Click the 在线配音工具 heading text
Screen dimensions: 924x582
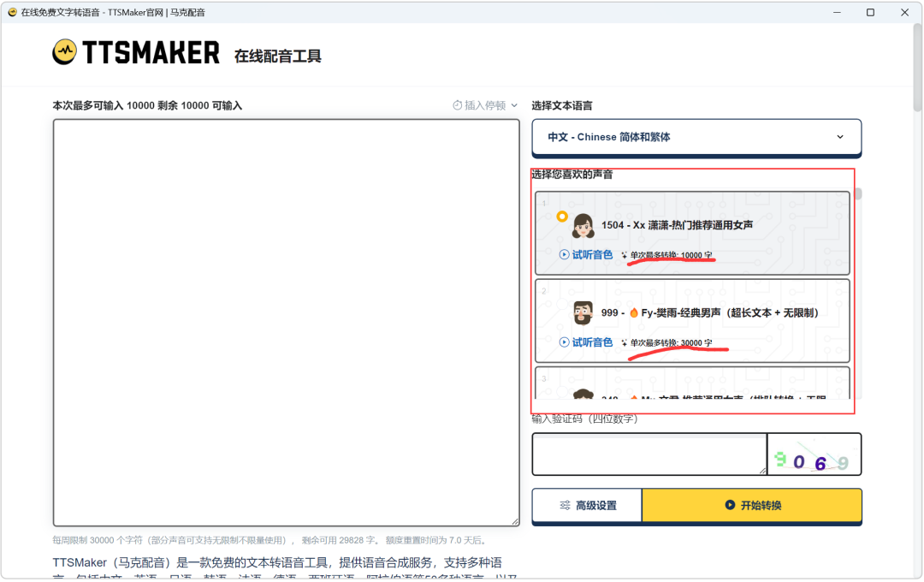click(x=277, y=56)
